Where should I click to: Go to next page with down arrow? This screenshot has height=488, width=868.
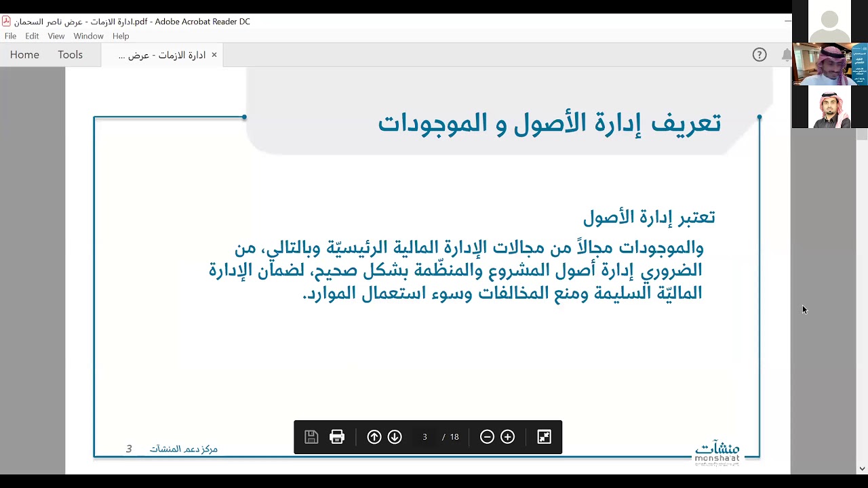click(395, 437)
